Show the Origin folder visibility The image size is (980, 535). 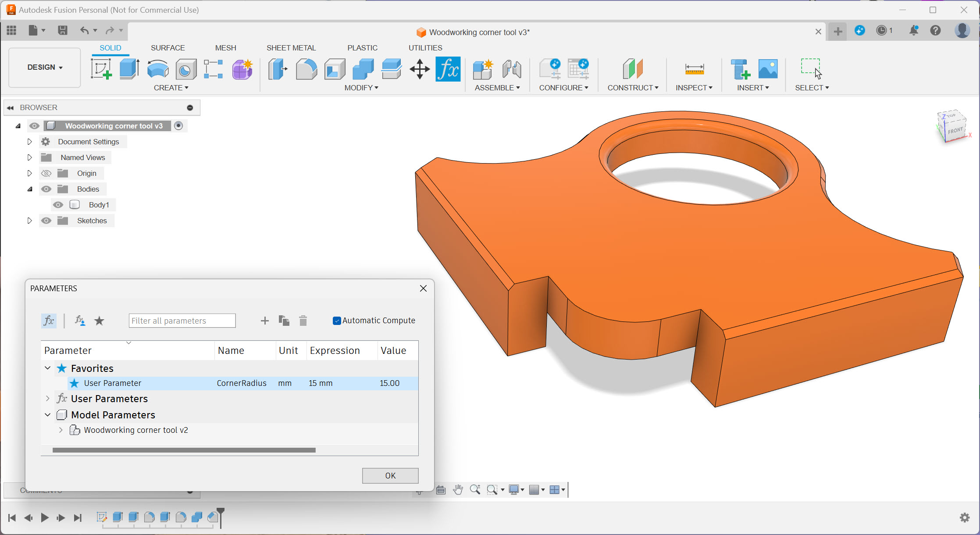pyautogui.click(x=46, y=173)
